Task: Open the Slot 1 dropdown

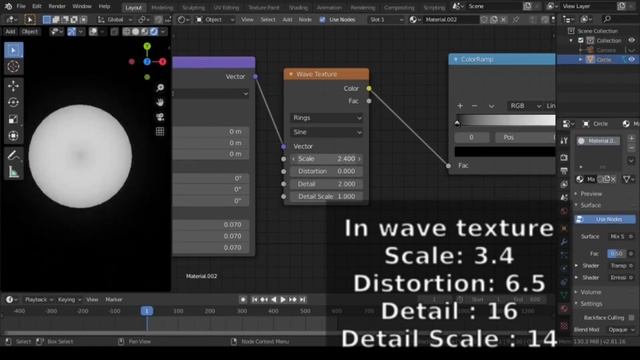Action: click(386, 20)
